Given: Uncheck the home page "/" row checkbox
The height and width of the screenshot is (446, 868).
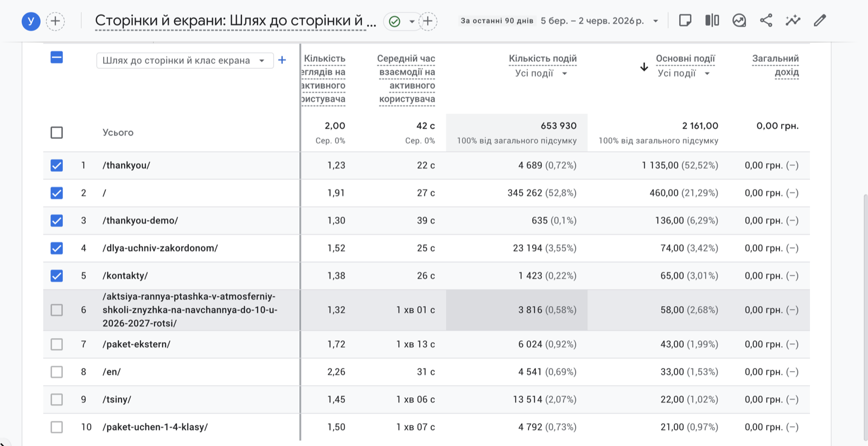Looking at the screenshot, I should pyautogui.click(x=56, y=193).
